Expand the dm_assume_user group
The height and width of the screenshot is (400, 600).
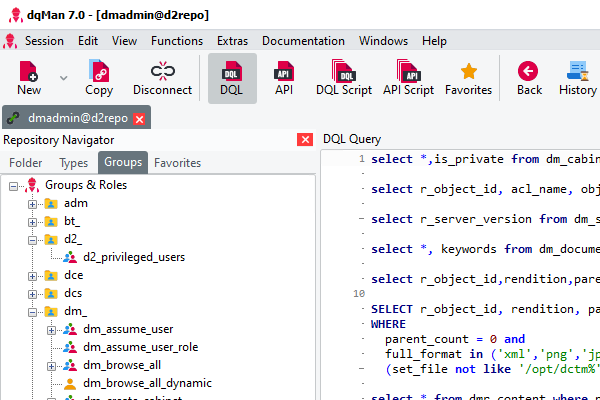pos(51,330)
